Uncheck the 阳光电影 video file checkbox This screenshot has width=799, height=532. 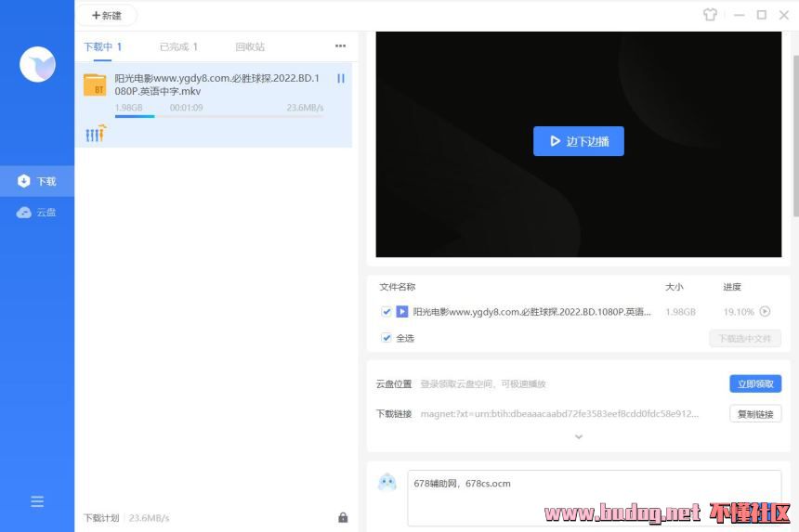tap(386, 312)
